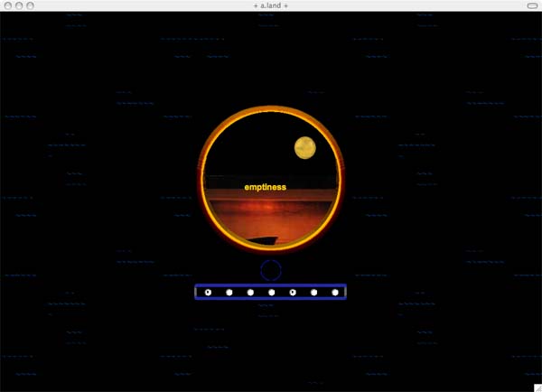Minimize the a.land window
Viewport: 542px width, 392px height.
(19, 5)
